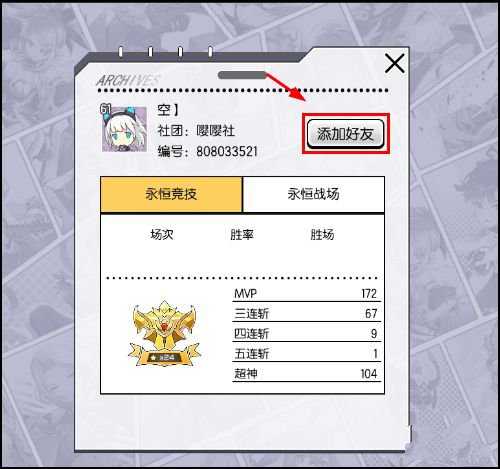This screenshot has height=469, width=500.
Task: Click the club name 嘤嘤社
Action: coord(215,130)
